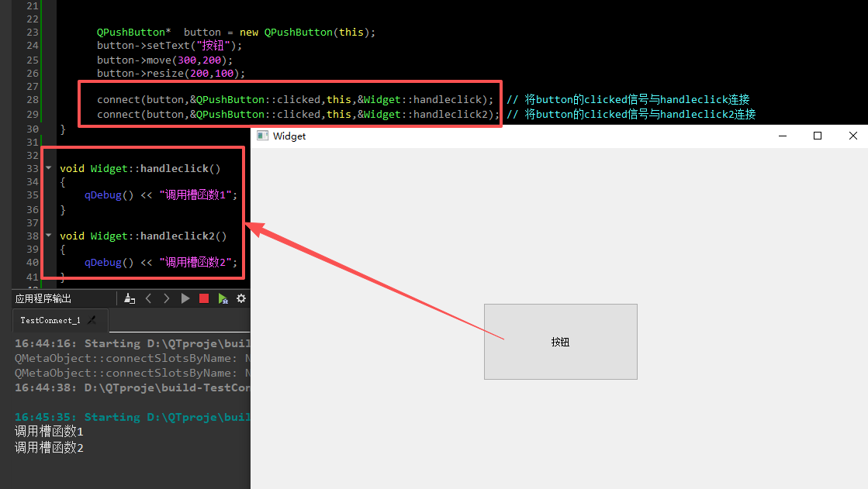
Task: Click line number 28 in the gutter
Action: (33, 99)
